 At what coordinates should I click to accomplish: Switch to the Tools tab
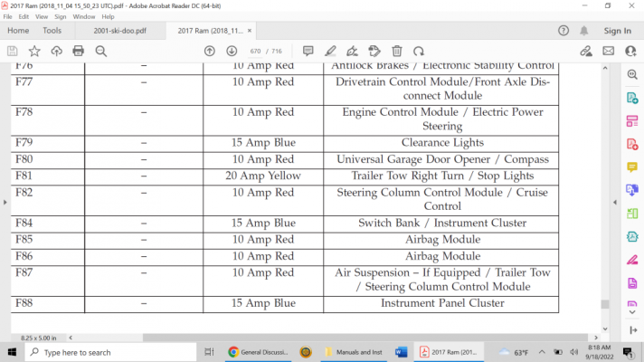[52, 31]
